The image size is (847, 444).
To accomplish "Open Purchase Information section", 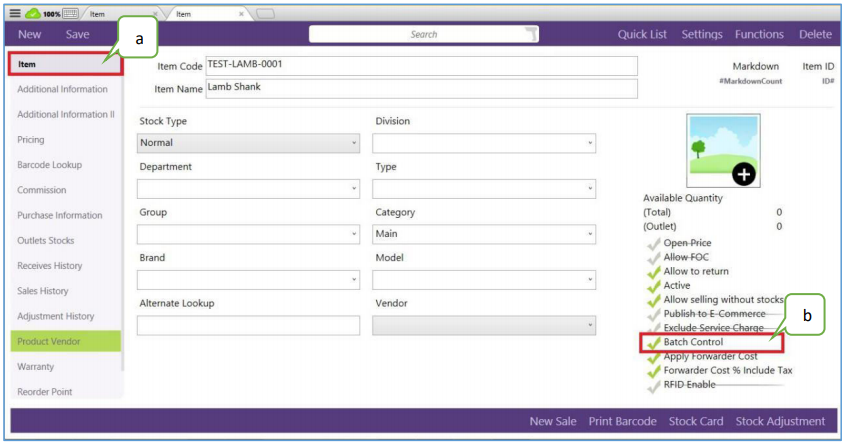I will [59, 215].
